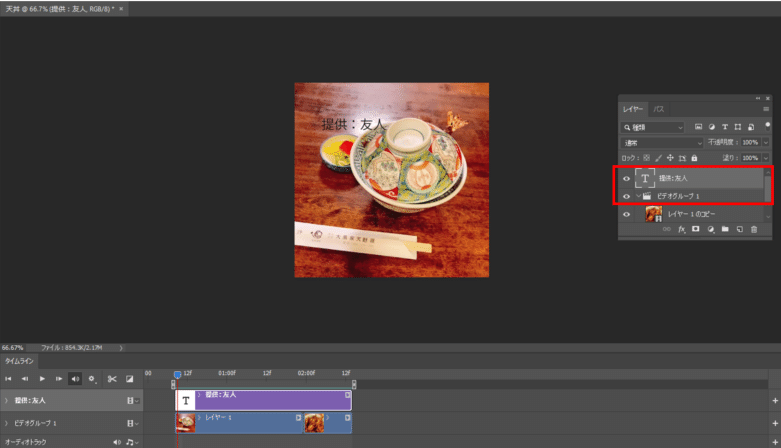Mute the audio track speaker icon

click(117, 442)
